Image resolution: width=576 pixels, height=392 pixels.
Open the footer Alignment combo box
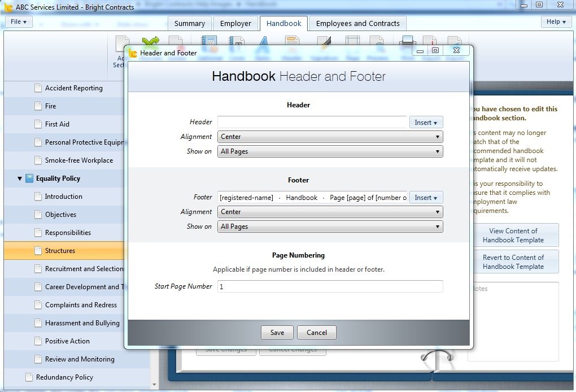[x=330, y=212]
